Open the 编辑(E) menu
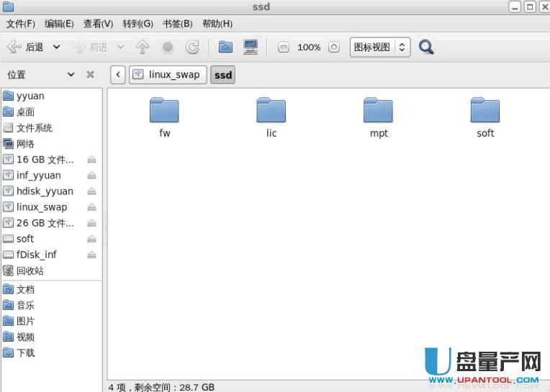 (x=59, y=24)
